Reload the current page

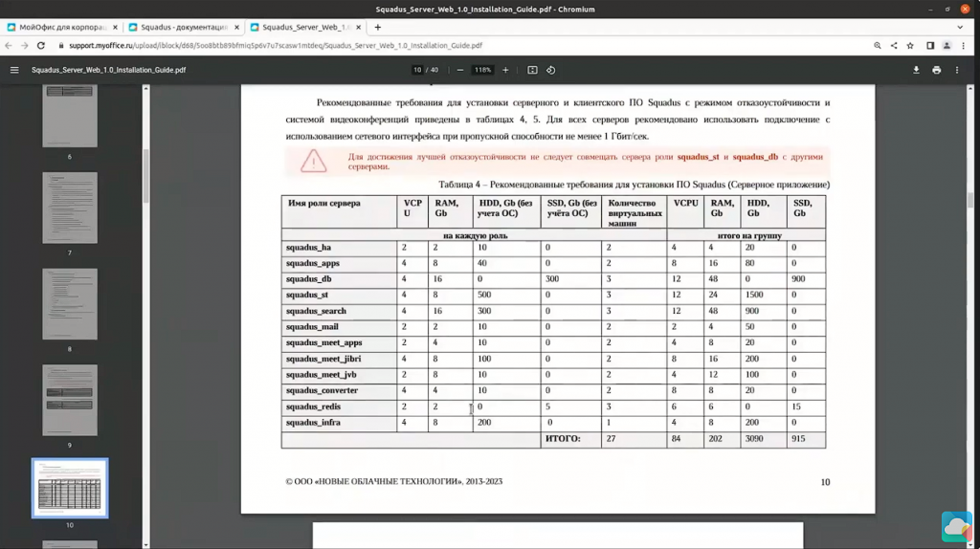tap(41, 46)
